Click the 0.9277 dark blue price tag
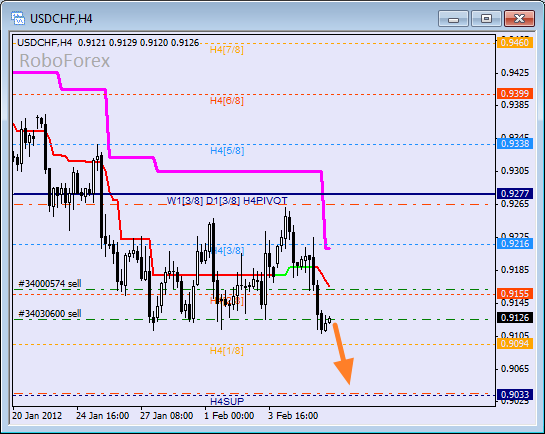The image size is (545, 434). pyautogui.click(x=515, y=194)
